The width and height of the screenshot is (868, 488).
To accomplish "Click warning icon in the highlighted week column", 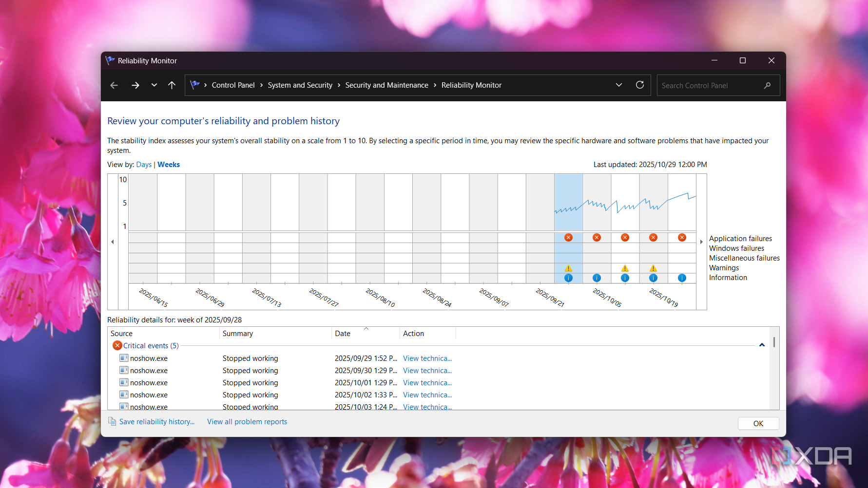I will (568, 268).
